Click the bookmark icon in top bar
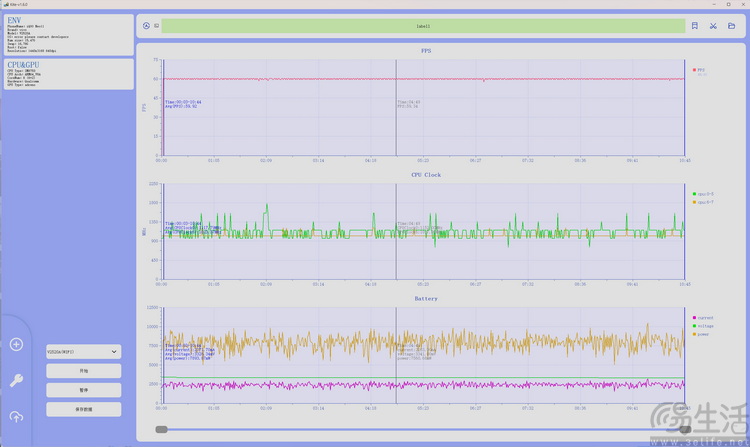The image size is (750, 447). pos(695,26)
